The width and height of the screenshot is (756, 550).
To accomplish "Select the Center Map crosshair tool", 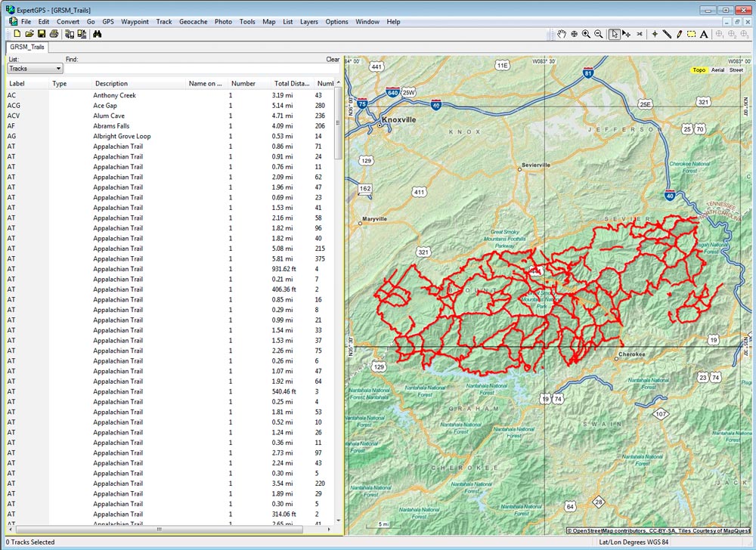I will (x=574, y=34).
